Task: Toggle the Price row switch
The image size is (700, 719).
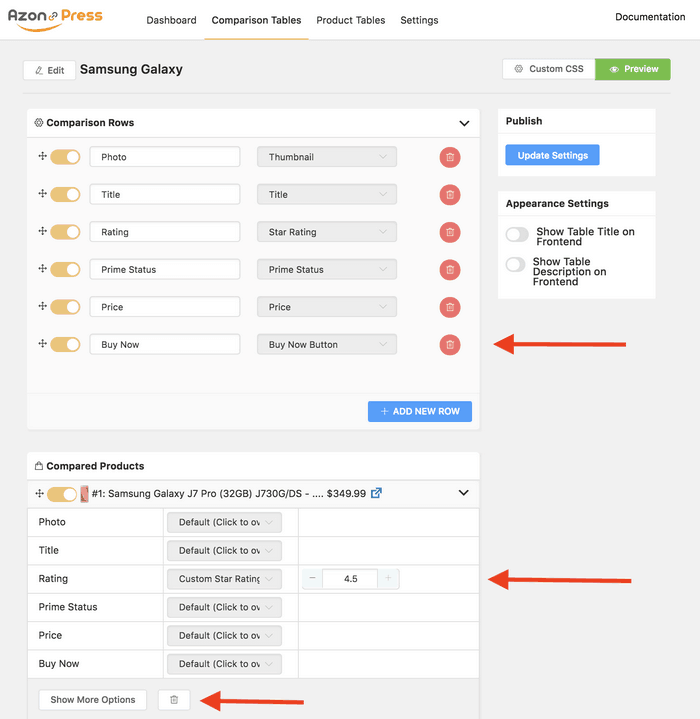Action: click(x=65, y=307)
